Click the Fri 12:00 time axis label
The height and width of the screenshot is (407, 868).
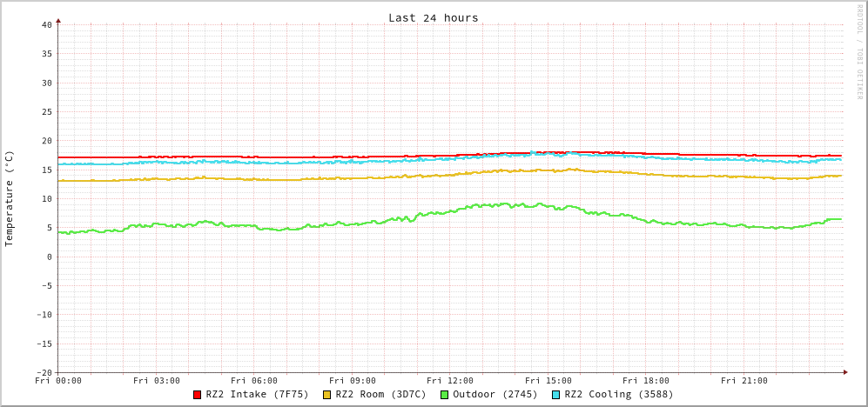click(450, 381)
